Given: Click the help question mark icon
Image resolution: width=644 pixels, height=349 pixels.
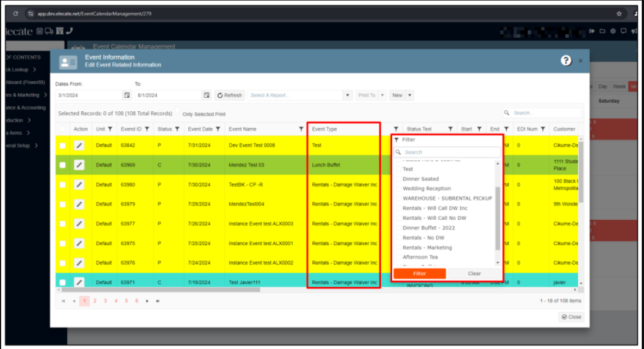Looking at the screenshot, I should 566,61.
